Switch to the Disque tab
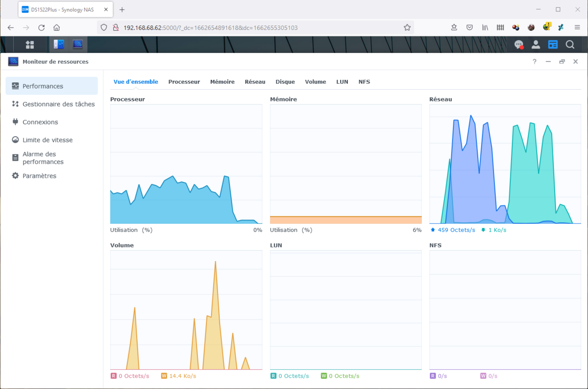 [x=285, y=82]
